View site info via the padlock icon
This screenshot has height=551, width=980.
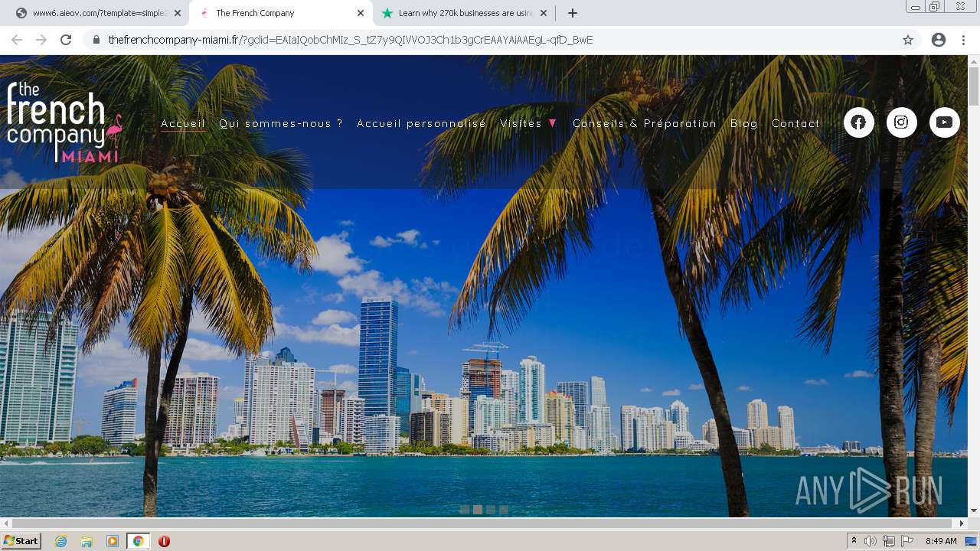[x=96, y=40]
